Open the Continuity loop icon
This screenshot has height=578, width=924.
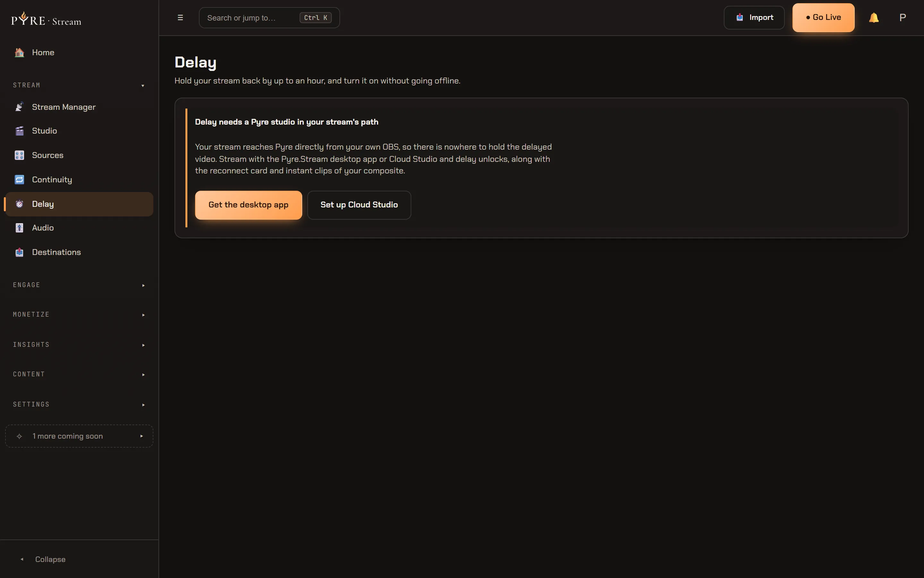pos(20,180)
